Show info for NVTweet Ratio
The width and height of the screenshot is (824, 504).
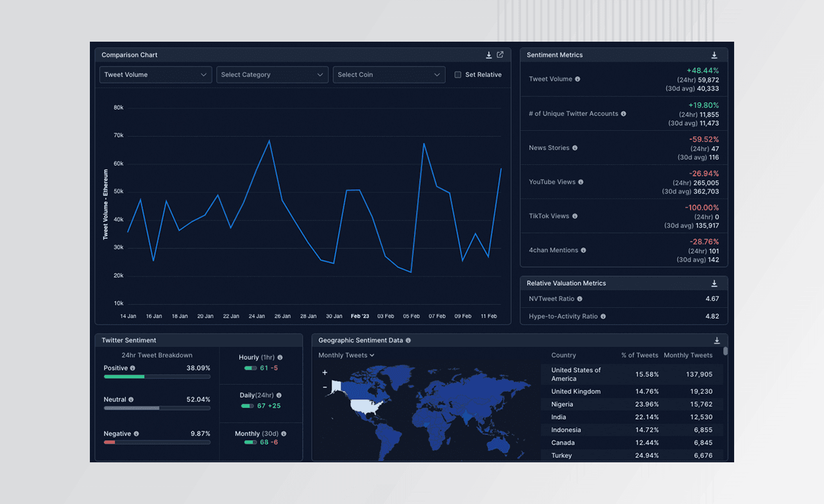click(x=579, y=299)
